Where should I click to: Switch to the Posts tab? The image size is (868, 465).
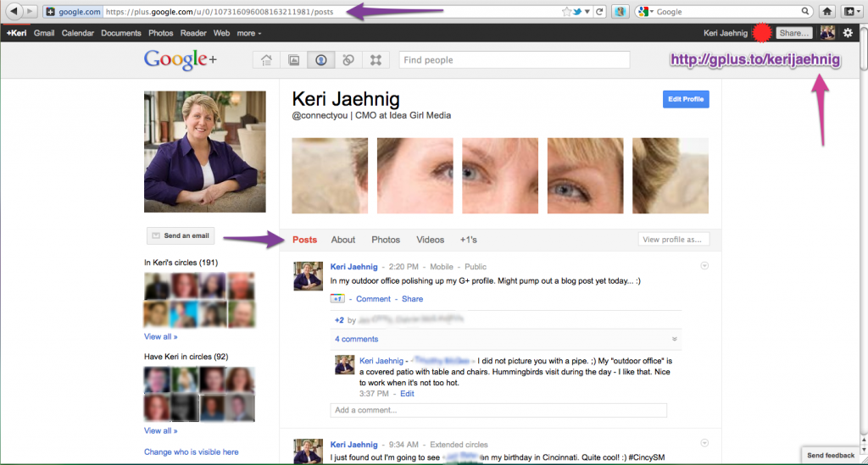[304, 240]
